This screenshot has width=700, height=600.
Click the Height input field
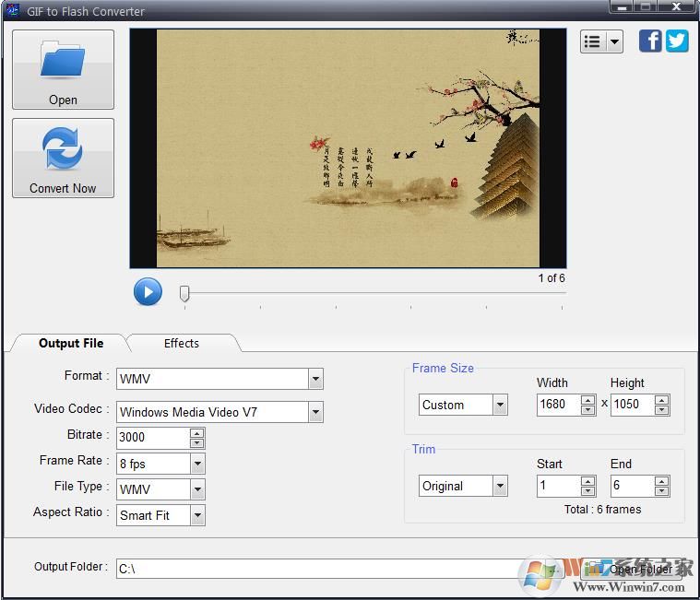click(x=633, y=405)
